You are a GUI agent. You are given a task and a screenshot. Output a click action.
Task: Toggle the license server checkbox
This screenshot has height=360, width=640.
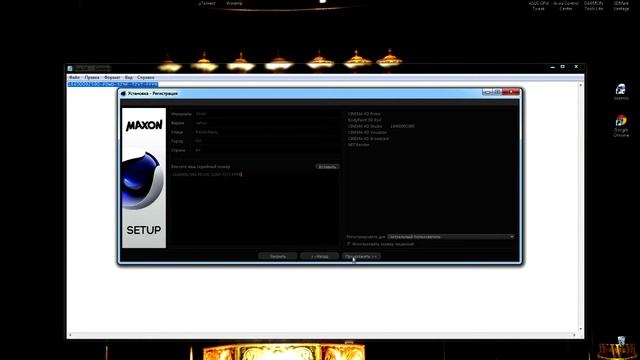tap(349, 244)
